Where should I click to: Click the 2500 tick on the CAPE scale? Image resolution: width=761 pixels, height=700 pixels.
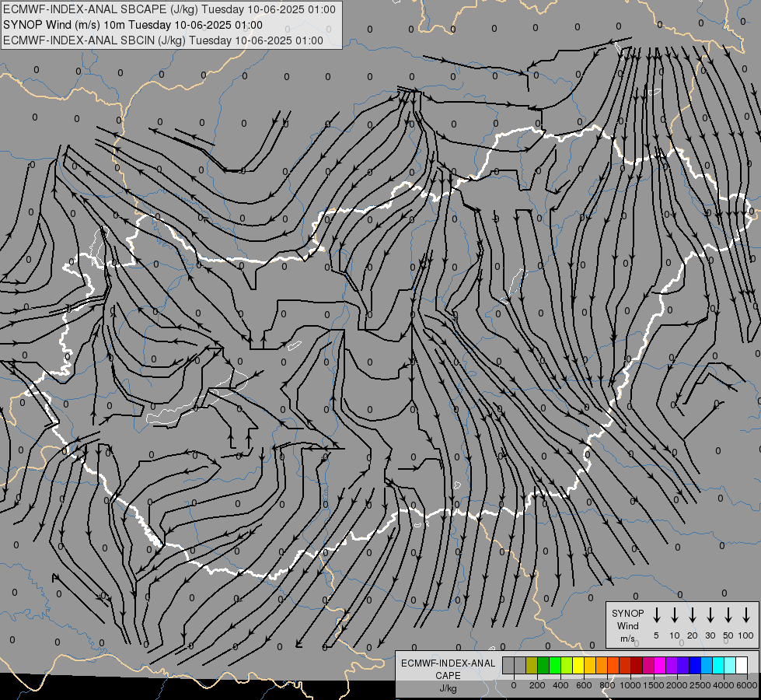point(700,685)
